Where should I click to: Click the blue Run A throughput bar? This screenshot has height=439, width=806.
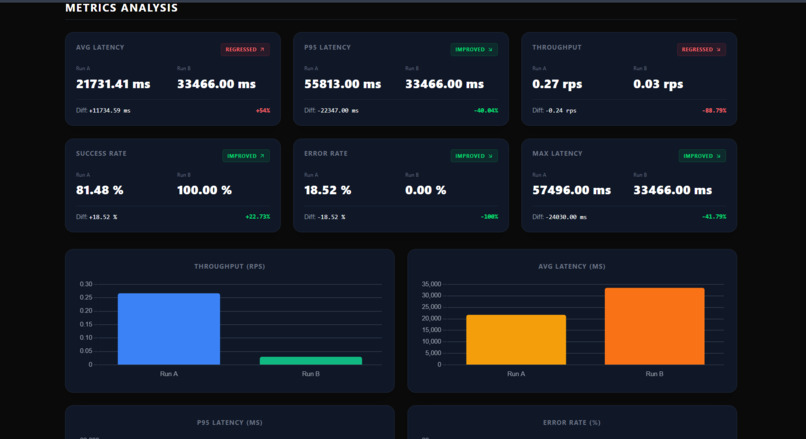[169, 329]
